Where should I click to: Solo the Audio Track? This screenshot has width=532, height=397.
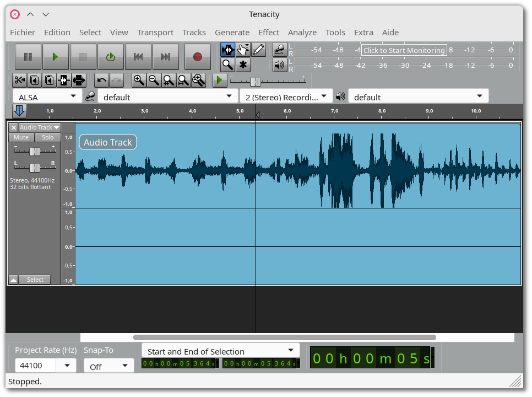coord(48,137)
